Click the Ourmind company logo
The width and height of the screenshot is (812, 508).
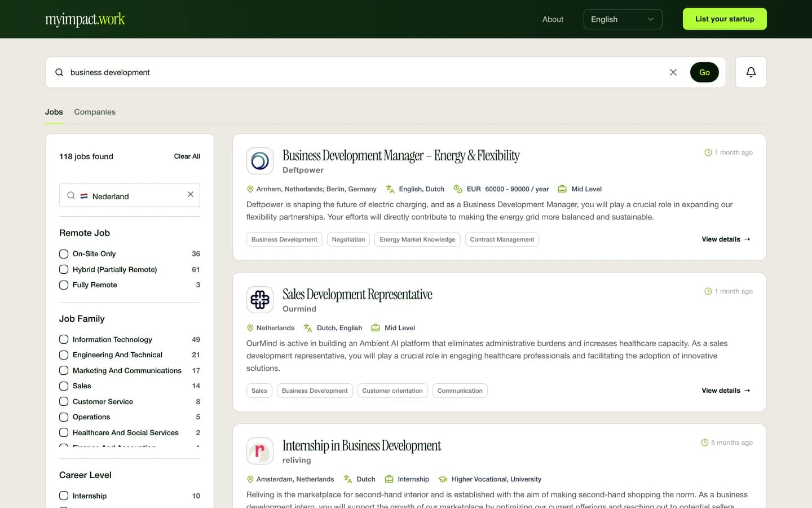(x=260, y=300)
